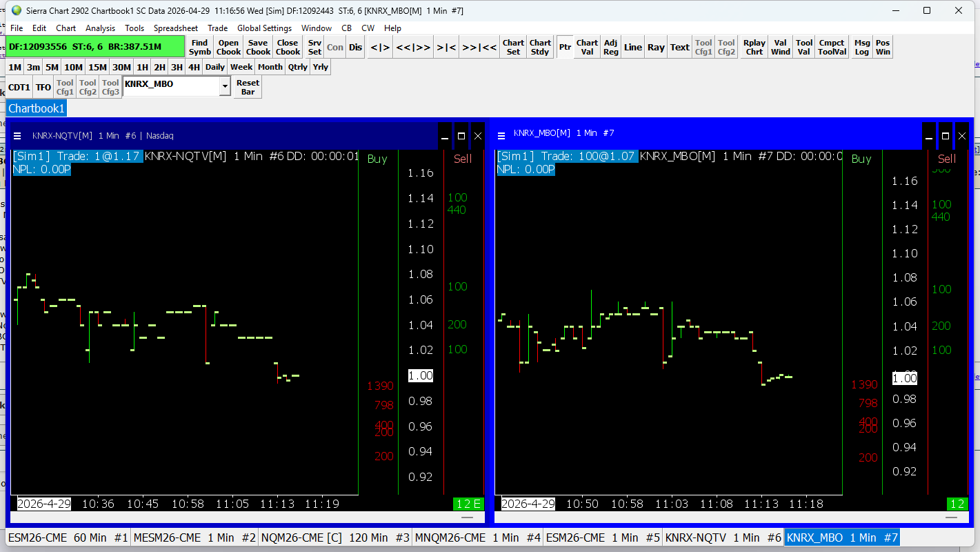Open the Spreadsheet menu
Screen dimensions: 980x552
[176, 28]
